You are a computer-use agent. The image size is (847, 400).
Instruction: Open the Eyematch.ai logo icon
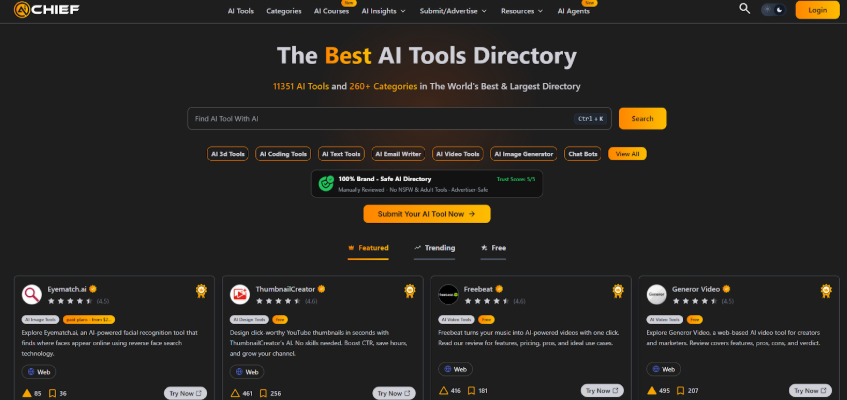(32, 294)
